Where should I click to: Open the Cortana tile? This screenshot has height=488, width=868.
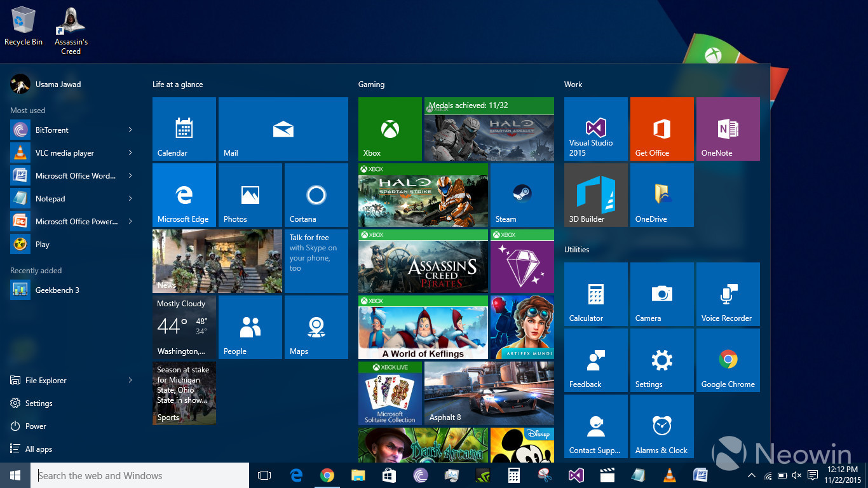click(x=316, y=195)
